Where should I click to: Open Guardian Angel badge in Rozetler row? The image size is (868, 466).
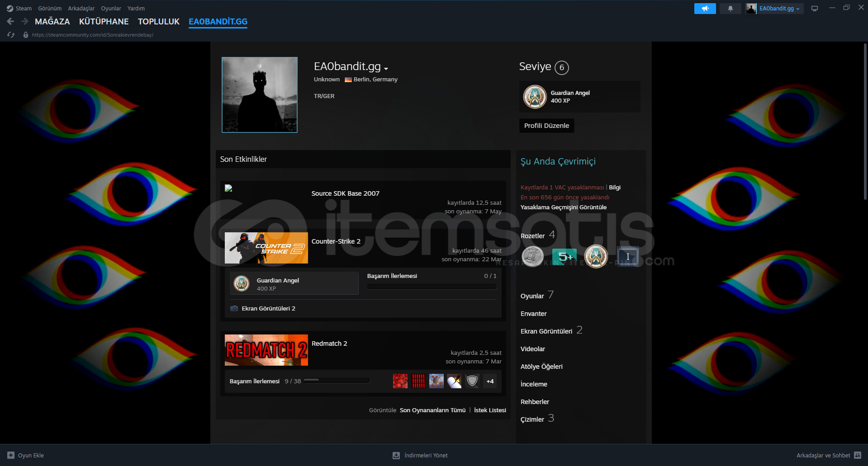pyautogui.click(x=596, y=256)
